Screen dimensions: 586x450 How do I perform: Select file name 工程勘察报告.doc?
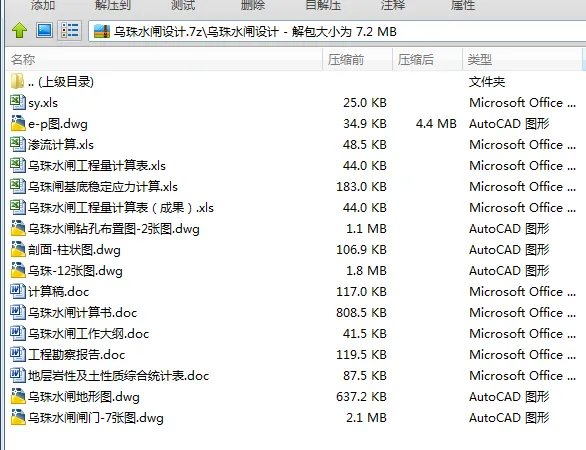[x=77, y=354]
